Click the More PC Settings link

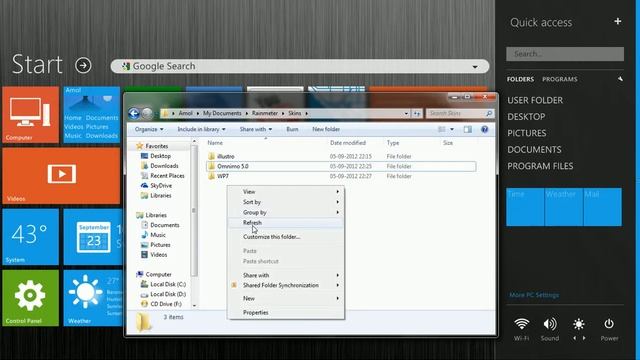pos(534,295)
